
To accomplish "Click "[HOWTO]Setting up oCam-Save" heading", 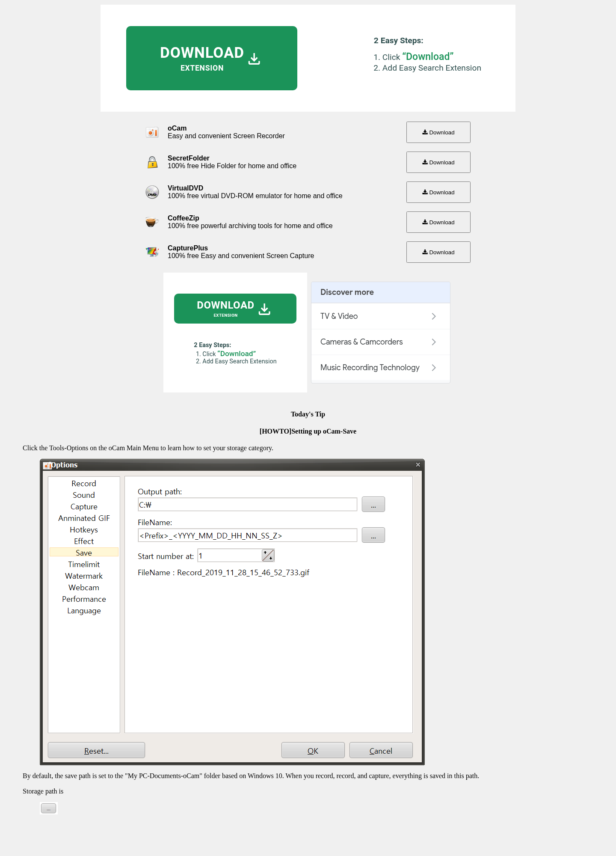I will (x=308, y=431).
